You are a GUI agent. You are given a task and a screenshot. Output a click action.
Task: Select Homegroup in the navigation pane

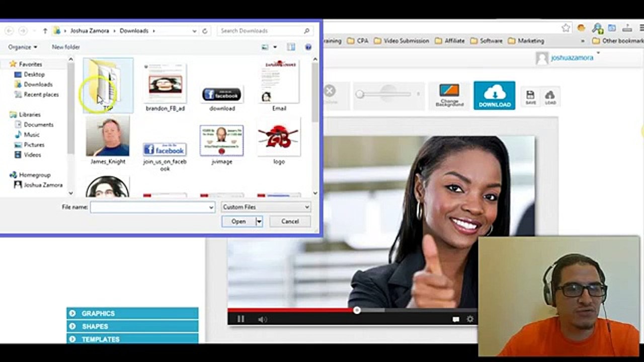(x=30, y=175)
